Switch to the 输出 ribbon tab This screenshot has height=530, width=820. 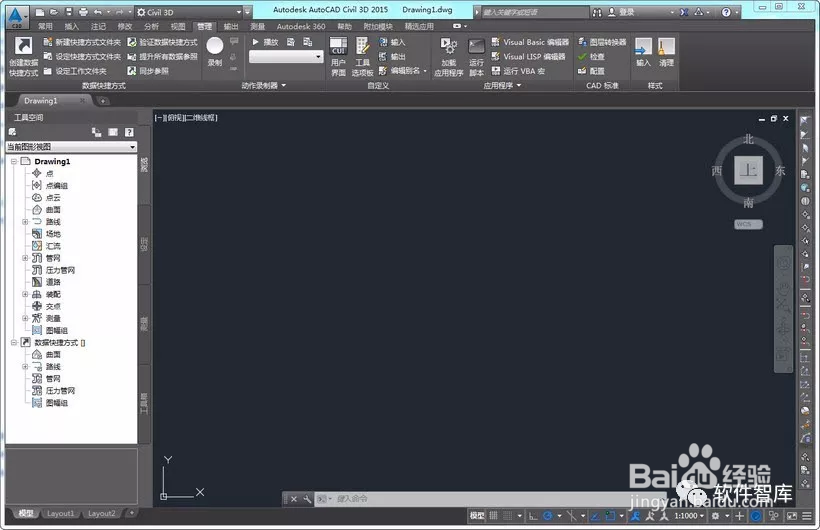coord(231,26)
